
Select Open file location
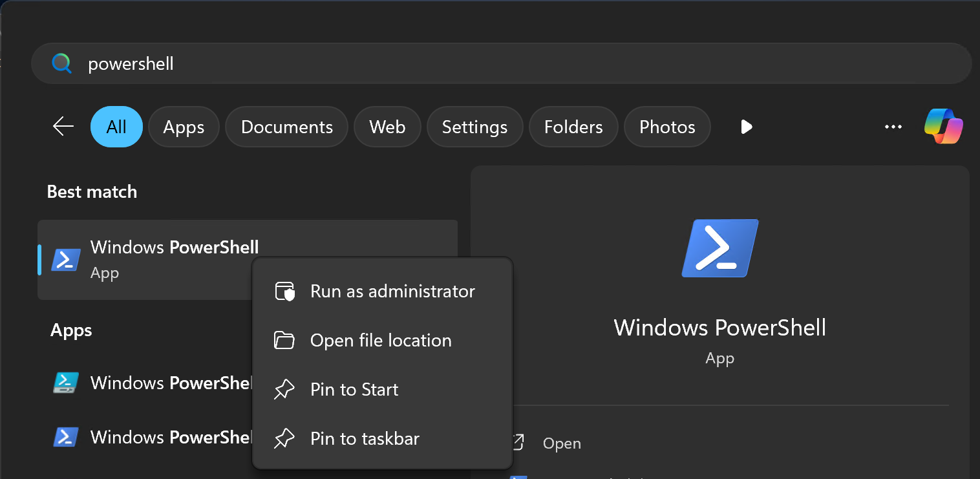[382, 341]
